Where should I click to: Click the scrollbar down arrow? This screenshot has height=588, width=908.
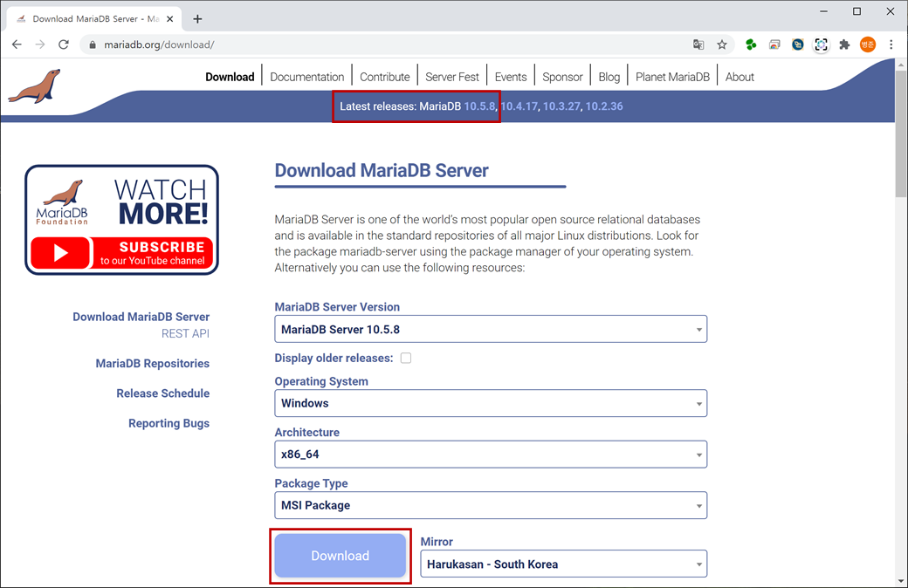(901, 581)
